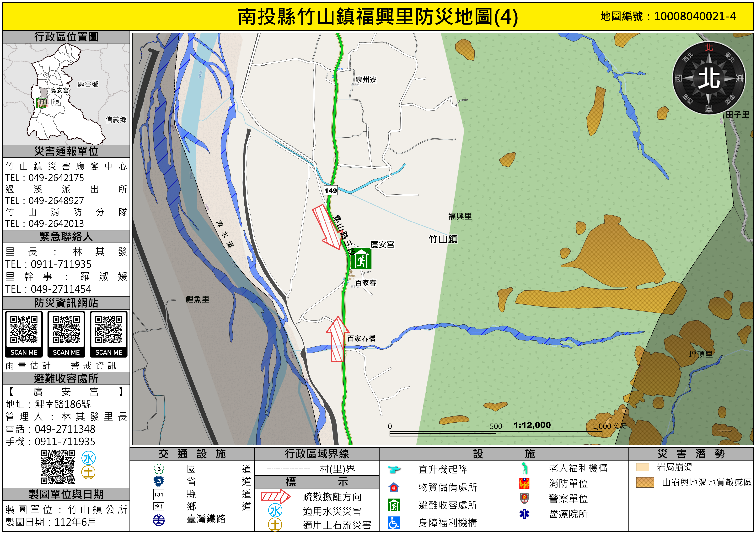
Task: Click the police unit badge legend icon
Action: pyautogui.click(x=524, y=498)
